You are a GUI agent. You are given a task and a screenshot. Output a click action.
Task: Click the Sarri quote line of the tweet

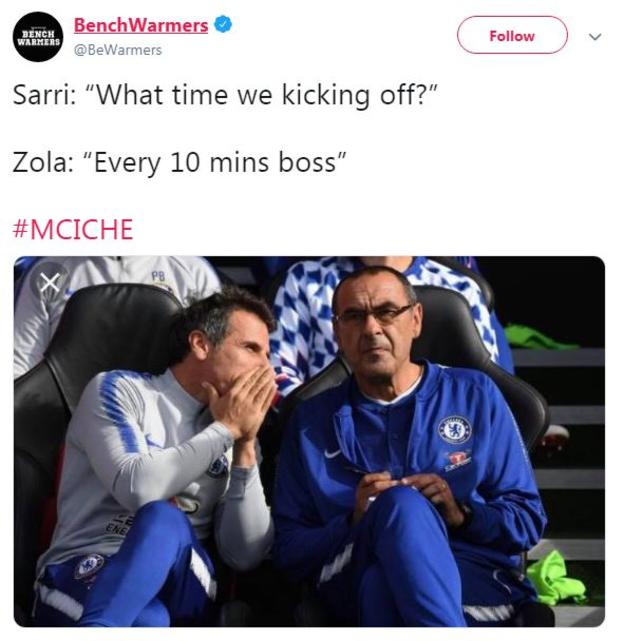226,98
